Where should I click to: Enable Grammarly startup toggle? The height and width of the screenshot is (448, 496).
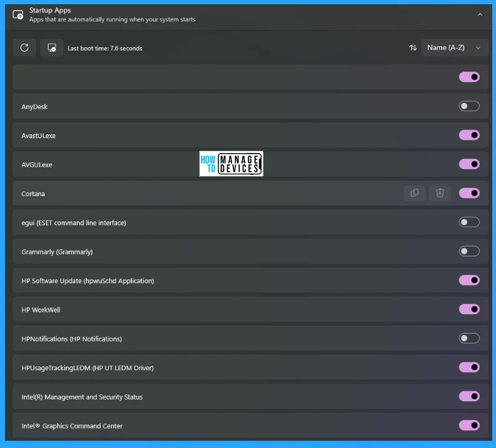point(469,251)
